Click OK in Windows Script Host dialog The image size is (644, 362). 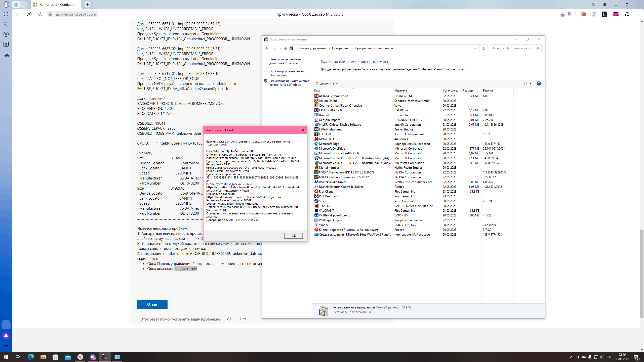tap(294, 236)
